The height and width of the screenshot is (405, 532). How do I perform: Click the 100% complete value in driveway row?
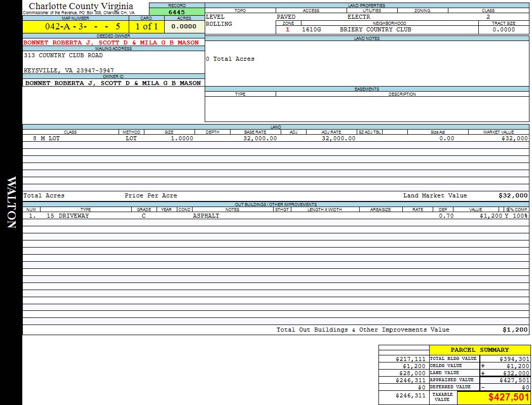[x=519, y=216]
